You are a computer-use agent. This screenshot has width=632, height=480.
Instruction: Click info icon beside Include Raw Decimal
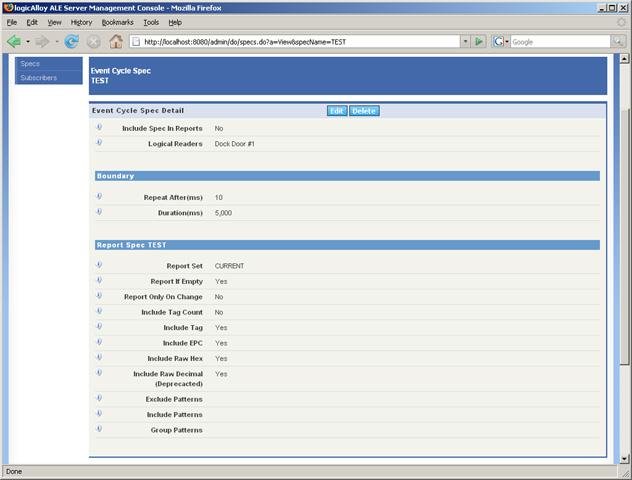99,373
